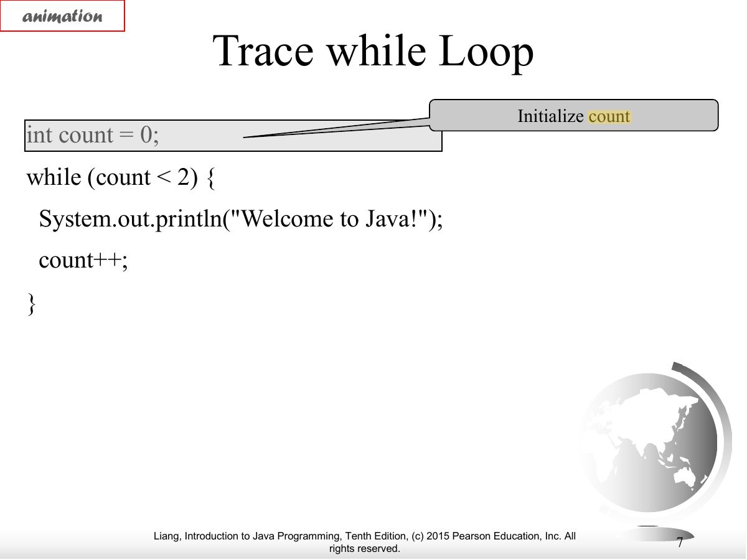Click the System.out.println("Welcome to Java!") line
The width and height of the screenshot is (747, 560).
pyautogui.click(x=240, y=219)
